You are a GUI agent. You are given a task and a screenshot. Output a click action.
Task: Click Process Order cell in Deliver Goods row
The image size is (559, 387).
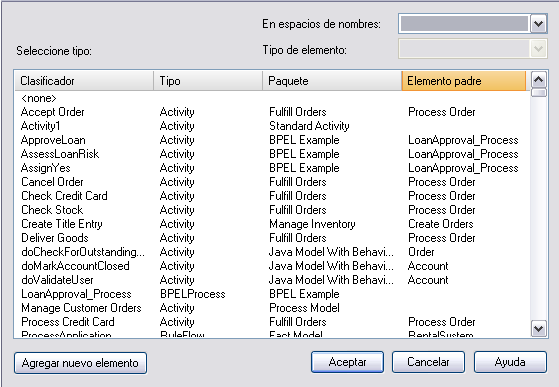point(442,238)
